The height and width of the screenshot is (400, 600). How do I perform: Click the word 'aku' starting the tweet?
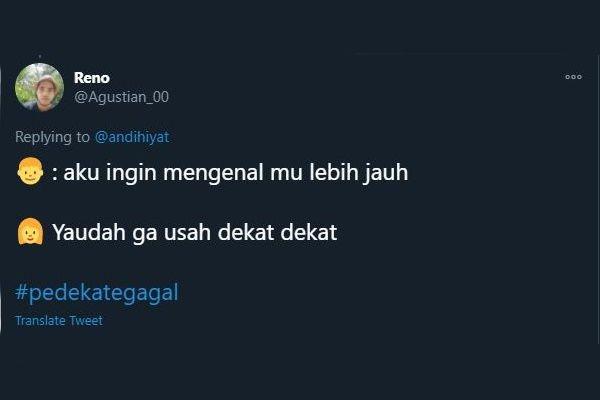pos(81,173)
